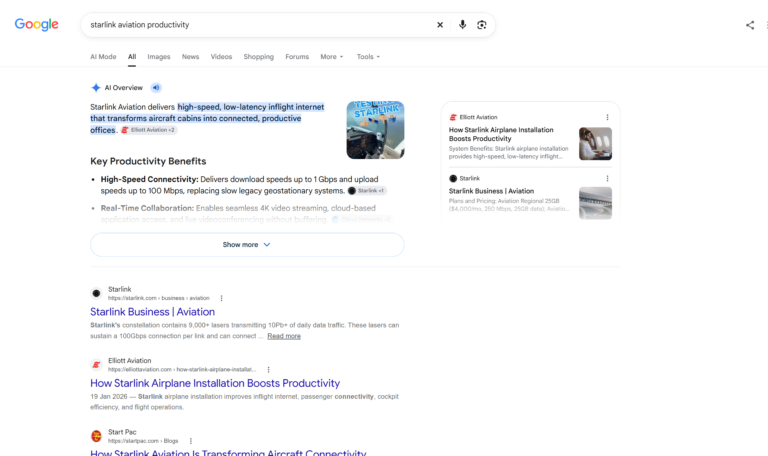Open options for Starlink source card
This screenshot has height=456, width=768.
tap(607, 178)
